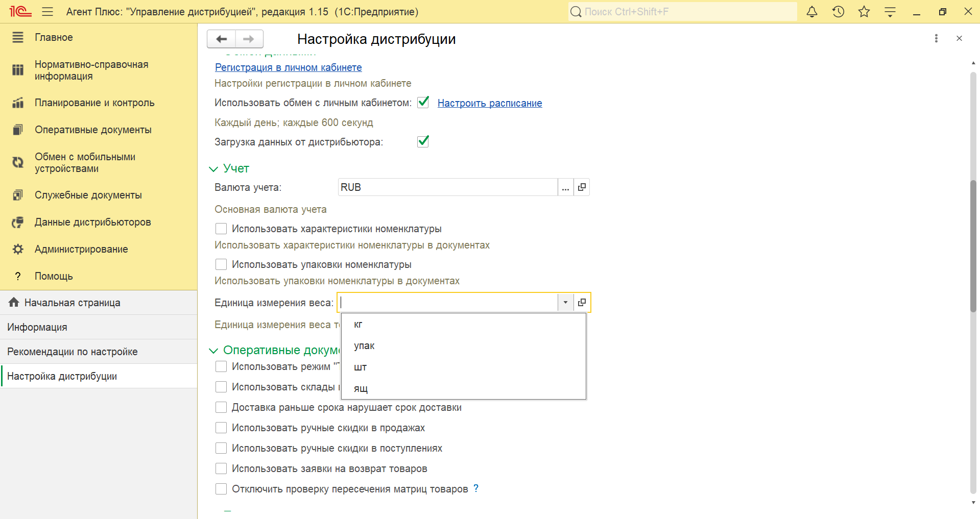The width and height of the screenshot is (980, 519).
Task: Enable Использовать характеристики номенклатуры
Action: pyautogui.click(x=221, y=229)
